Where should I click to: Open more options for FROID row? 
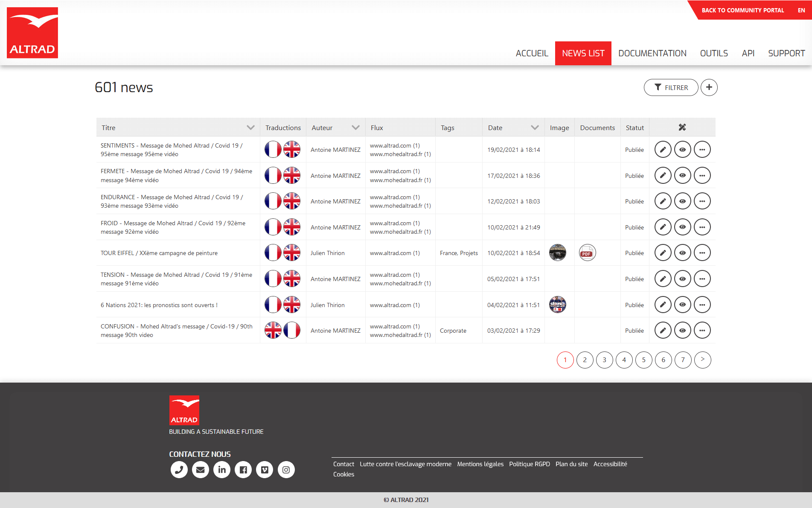702,227
